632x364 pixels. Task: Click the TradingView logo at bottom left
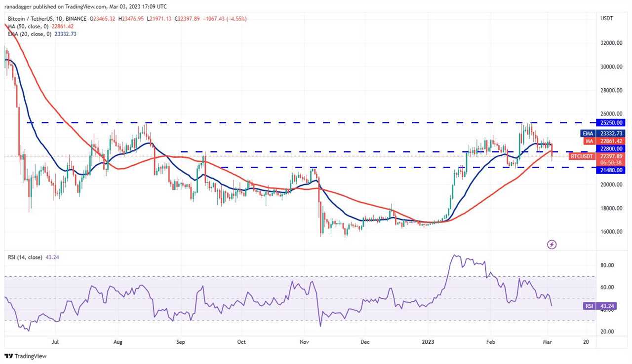pos(25,356)
